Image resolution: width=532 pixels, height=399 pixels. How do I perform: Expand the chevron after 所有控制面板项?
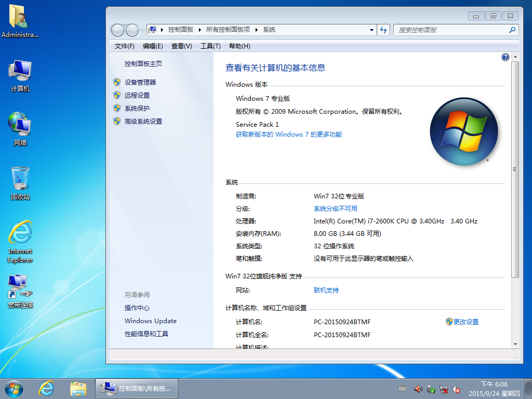[257, 30]
